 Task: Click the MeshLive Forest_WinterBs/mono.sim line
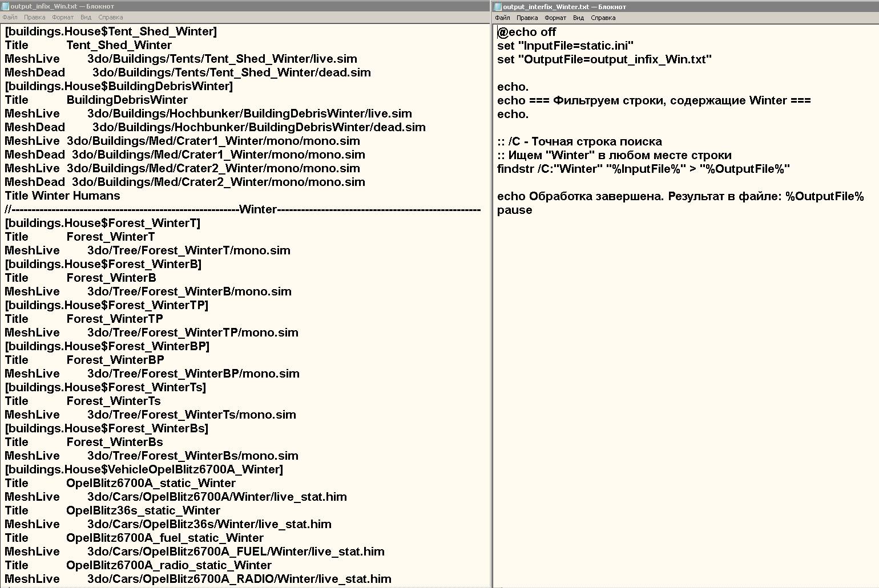click(x=151, y=456)
